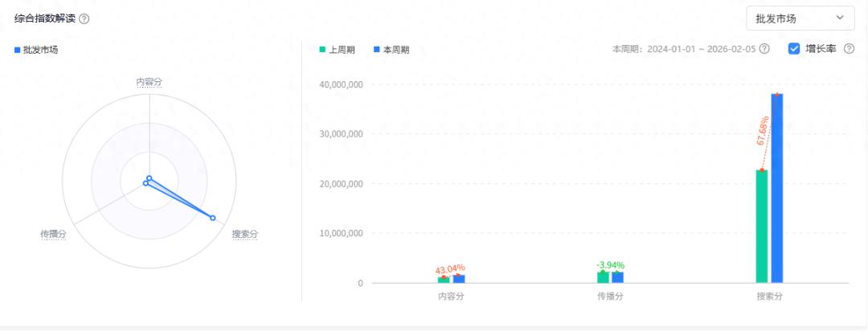Toggle 批发市场 radar legend item
868x332 pixels.
point(36,50)
